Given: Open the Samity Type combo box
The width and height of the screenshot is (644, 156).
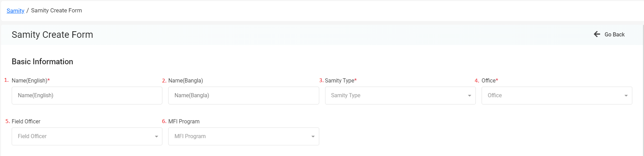Looking at the screenshot, I should [400, 96].
